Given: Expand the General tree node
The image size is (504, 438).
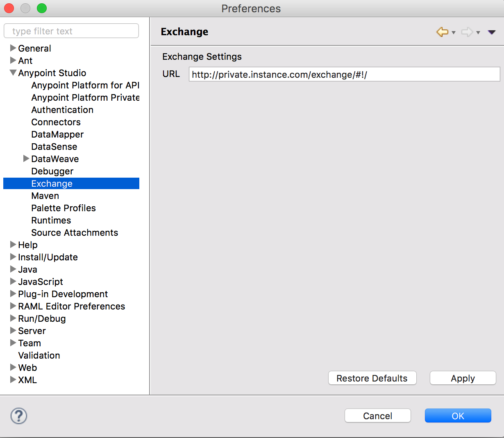Looking at the screenshot, I should (x=12, y=48).
